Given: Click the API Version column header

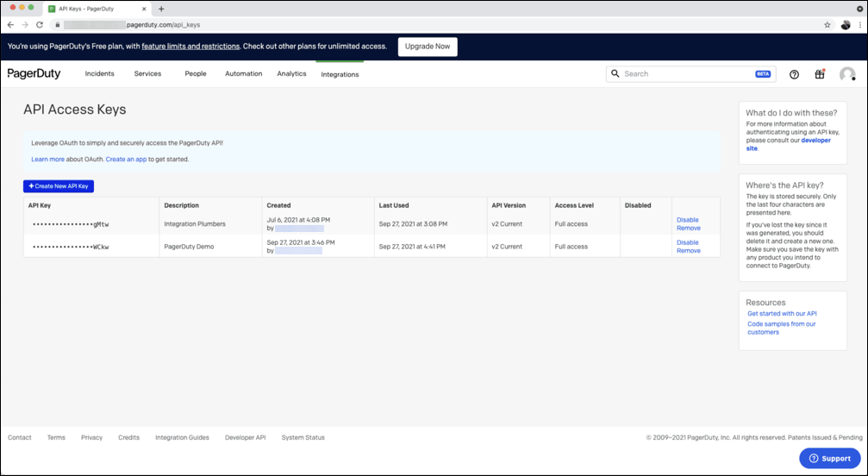Looking at the screenshot, I should pyautogui.click(x=509, y=205).
